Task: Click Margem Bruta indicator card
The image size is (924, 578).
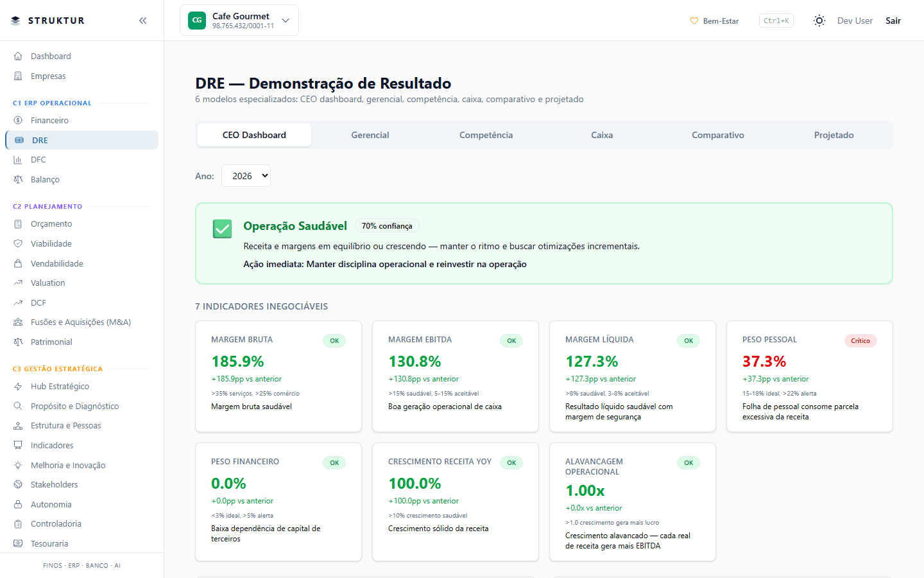Action: [x=278, y=376]
